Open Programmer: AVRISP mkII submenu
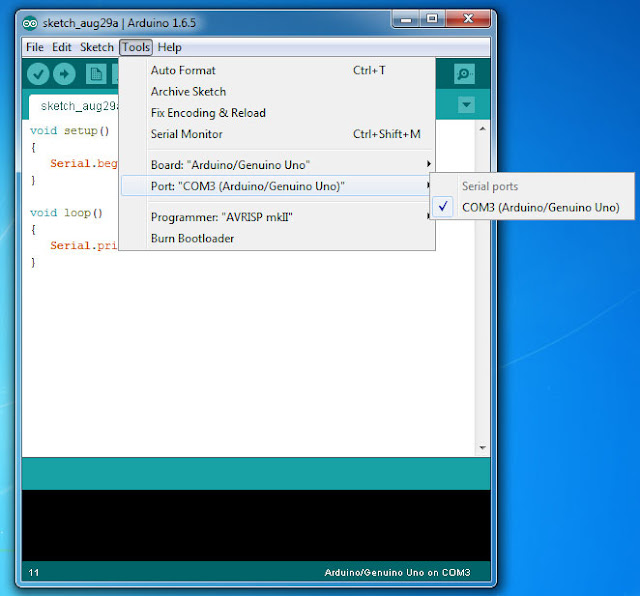This screenshot has width=640, height=596. coord(277,217)
